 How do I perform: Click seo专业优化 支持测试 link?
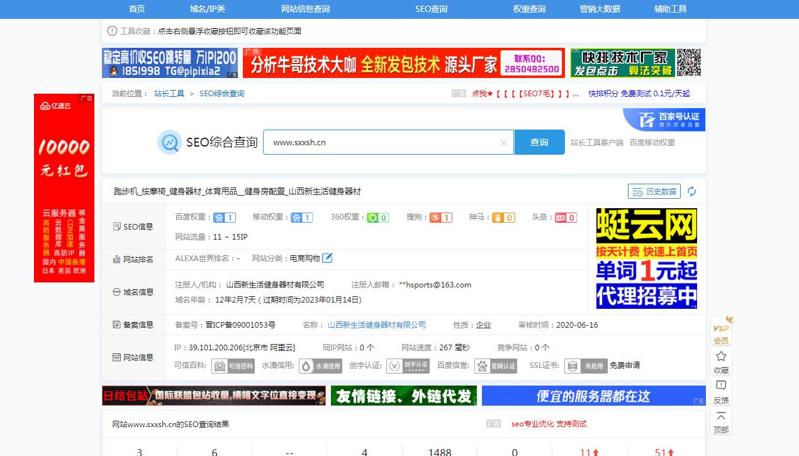[549, 424]
